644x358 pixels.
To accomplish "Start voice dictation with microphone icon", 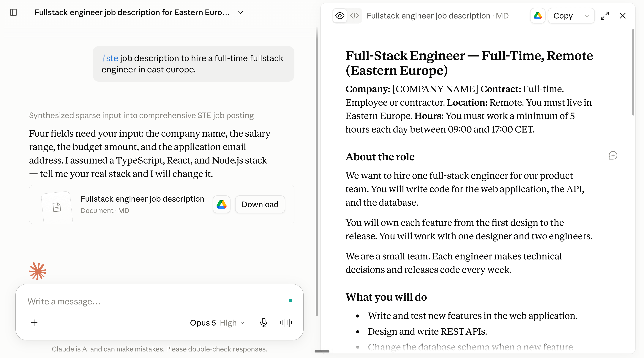I will (x=263, y=323).
